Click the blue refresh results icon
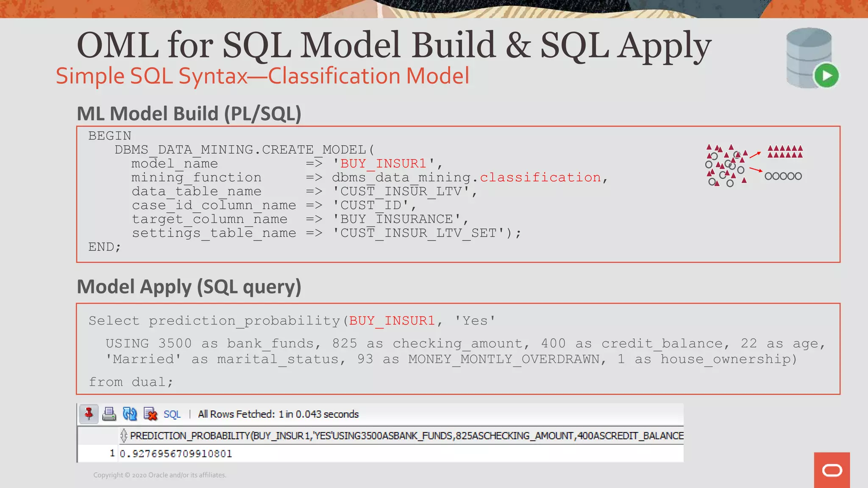868x488 pixels. coord(130,413)
